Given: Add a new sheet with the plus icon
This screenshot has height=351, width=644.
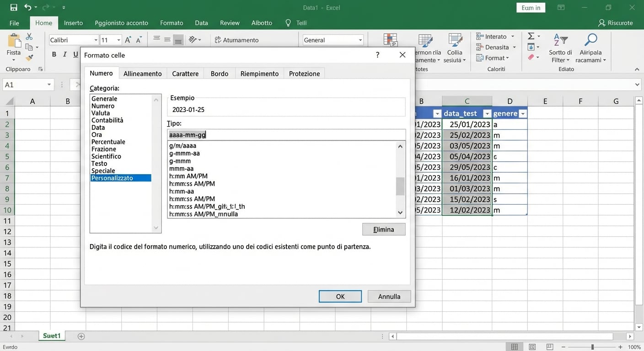Looking at the screenshot, I should (81, 336).
